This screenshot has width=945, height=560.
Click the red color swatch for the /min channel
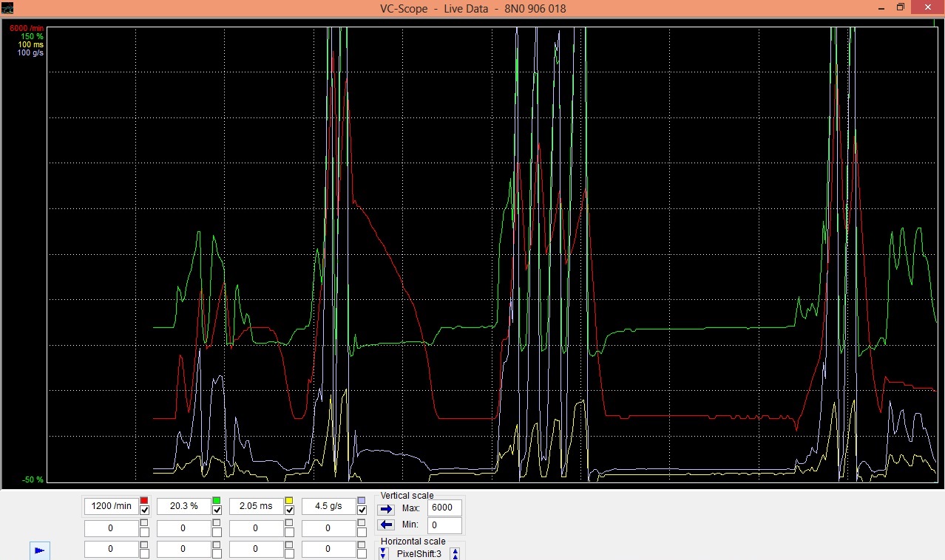point(144,501)
